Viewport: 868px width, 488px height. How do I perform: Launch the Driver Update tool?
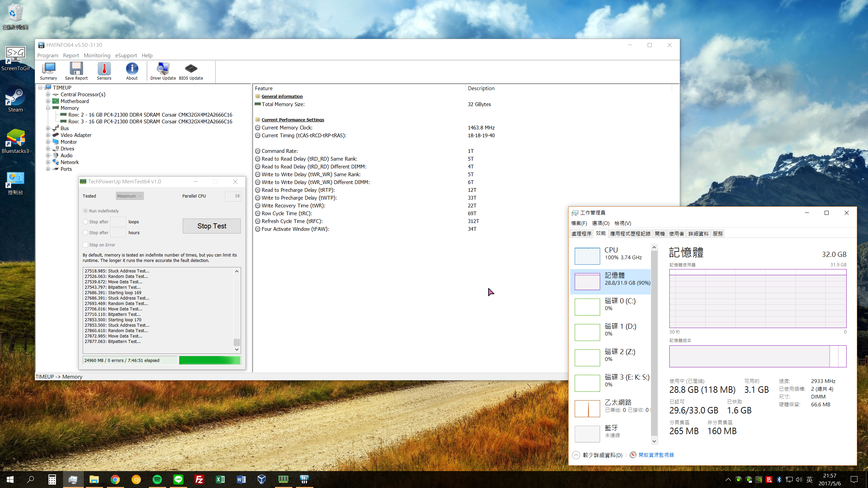click(x=163, y=71)
